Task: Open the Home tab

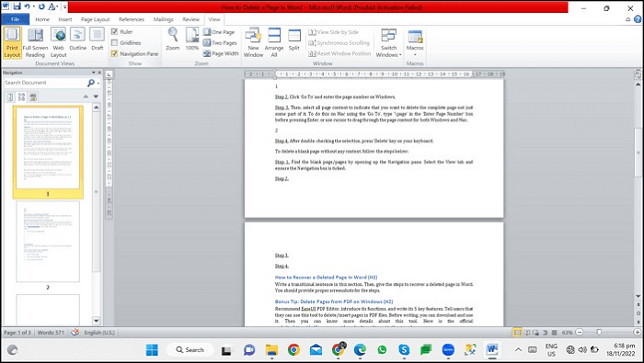Action: 42,19
